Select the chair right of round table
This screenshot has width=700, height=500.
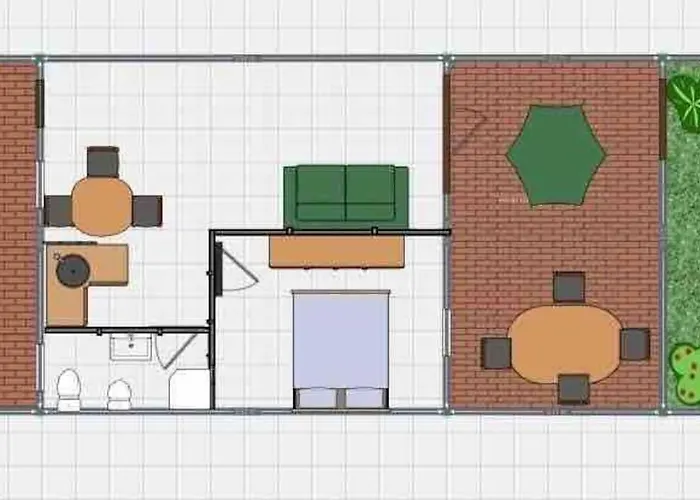tap(147, 210)
